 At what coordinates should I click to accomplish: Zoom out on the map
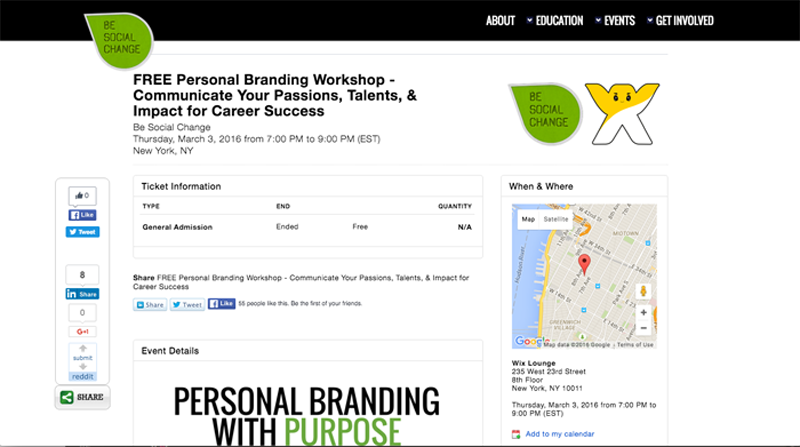643,328
